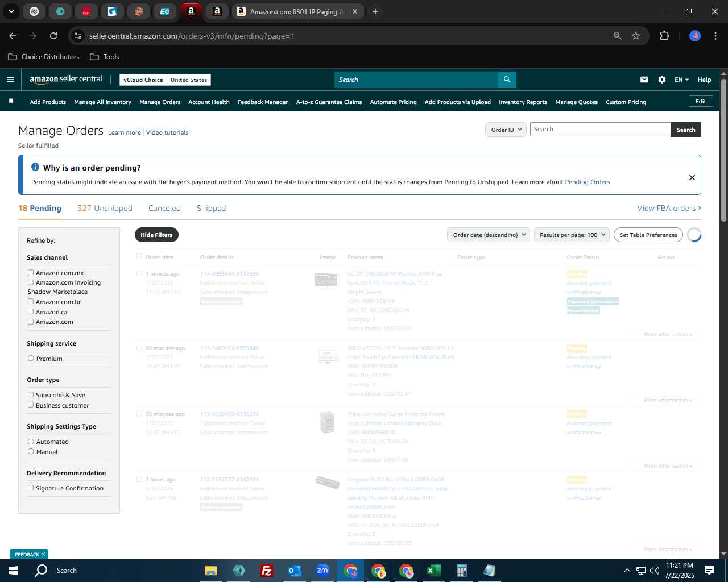This screenshot has width=728, height=582.
Task: Open the Order ID search type dropdown
Action: coord(506,130)
